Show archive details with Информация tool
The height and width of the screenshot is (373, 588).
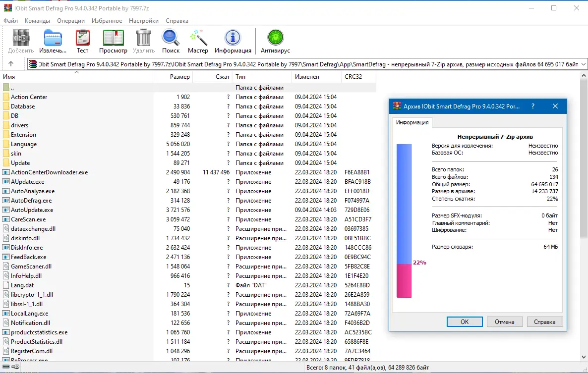point(233,40)
